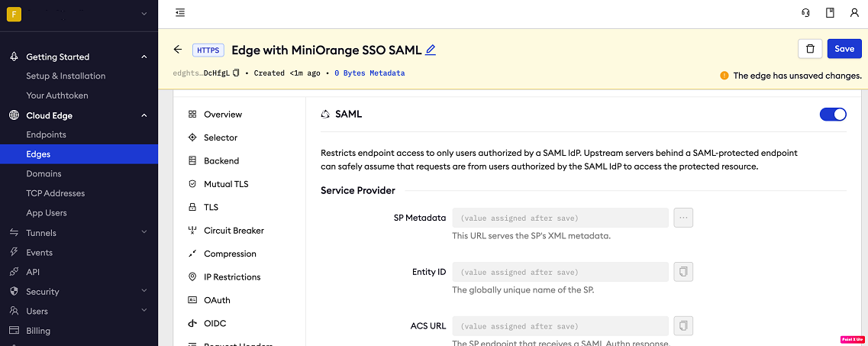Open the documentation book icon
This screenshot has width=868, height=346.
click(x=830, y=13)
